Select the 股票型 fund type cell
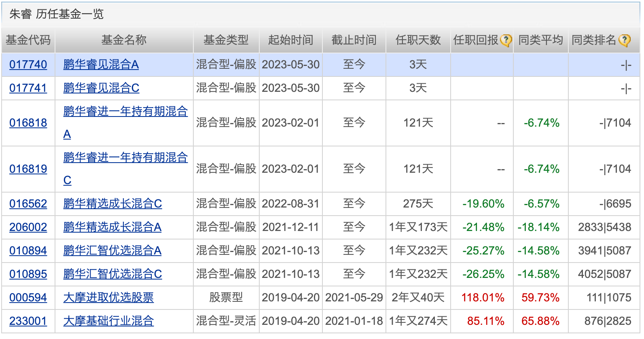Viewport: 644px width, 339px height. point(226,298)
